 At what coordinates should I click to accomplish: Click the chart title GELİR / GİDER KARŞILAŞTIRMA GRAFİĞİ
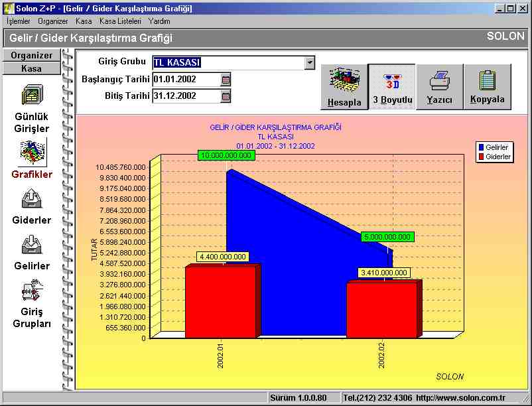click(275, 127)
